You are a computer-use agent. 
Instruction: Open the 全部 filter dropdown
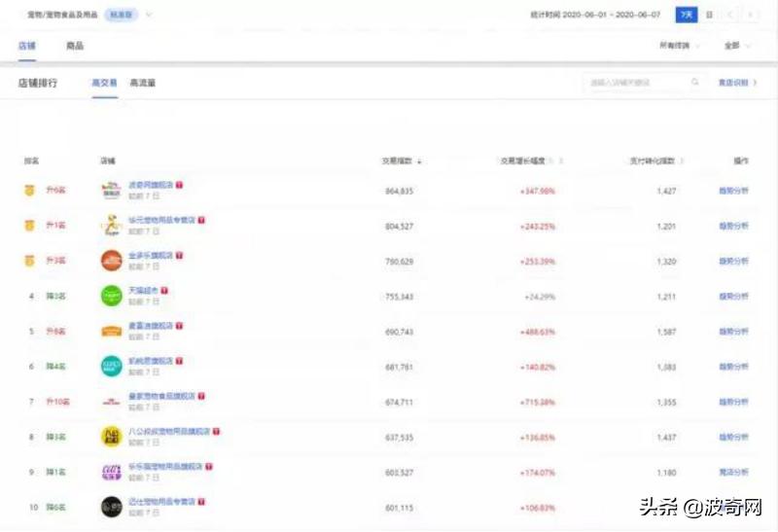[737, 46]
